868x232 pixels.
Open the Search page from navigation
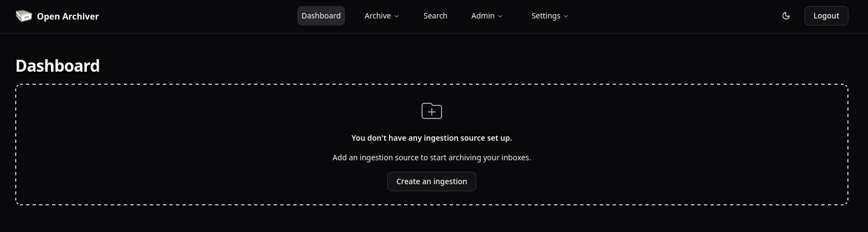[x=435, y=16]
